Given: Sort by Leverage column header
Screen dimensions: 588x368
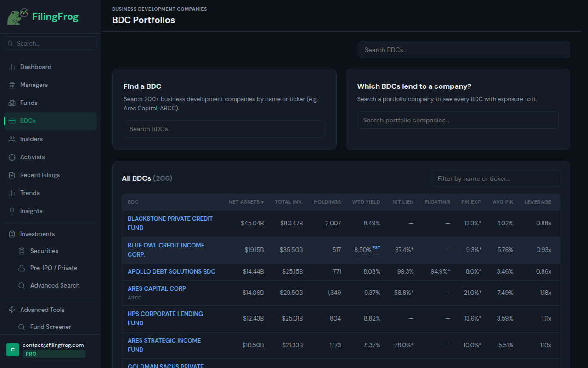Looking at the screenshot, I should [x=537, y=202].
